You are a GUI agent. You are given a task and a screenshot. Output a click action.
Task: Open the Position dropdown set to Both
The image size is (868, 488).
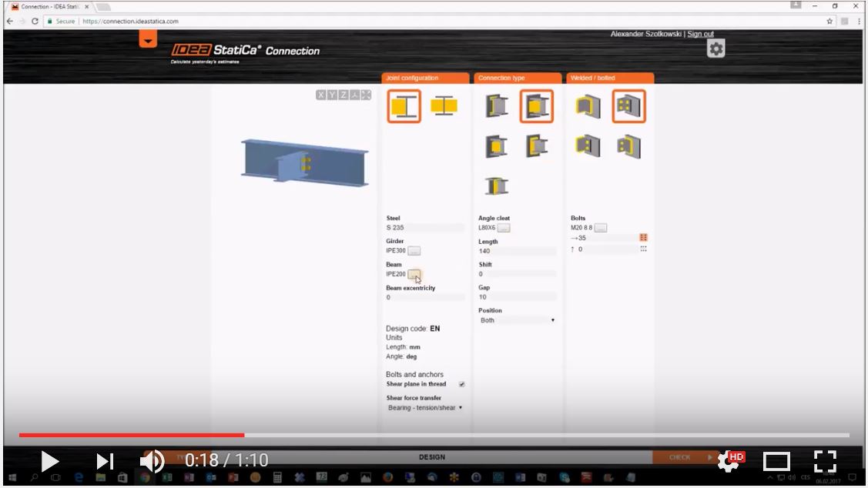(x=517, y=320)
